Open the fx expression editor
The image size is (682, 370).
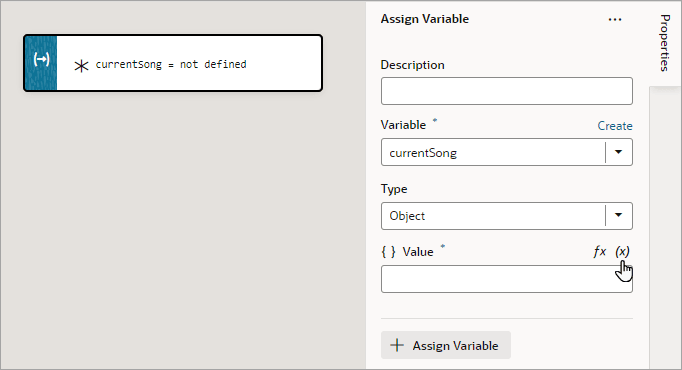pyautogui.click(x=599, y=251)
